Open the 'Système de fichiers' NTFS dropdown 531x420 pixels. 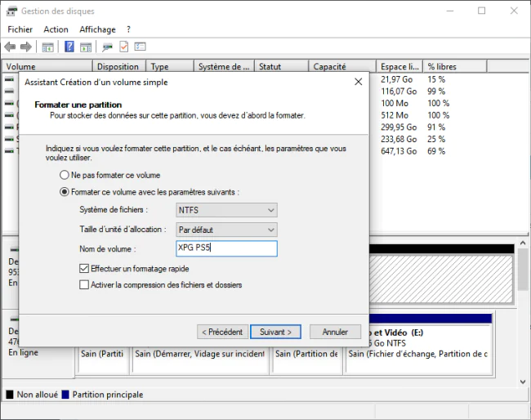pyautogui.click(x=226, y=210)
